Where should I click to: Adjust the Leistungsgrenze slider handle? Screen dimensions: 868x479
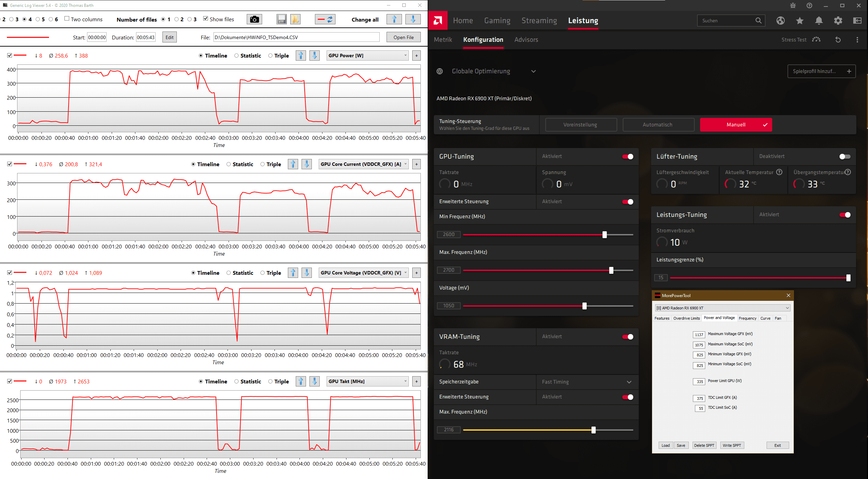point(848,278)
